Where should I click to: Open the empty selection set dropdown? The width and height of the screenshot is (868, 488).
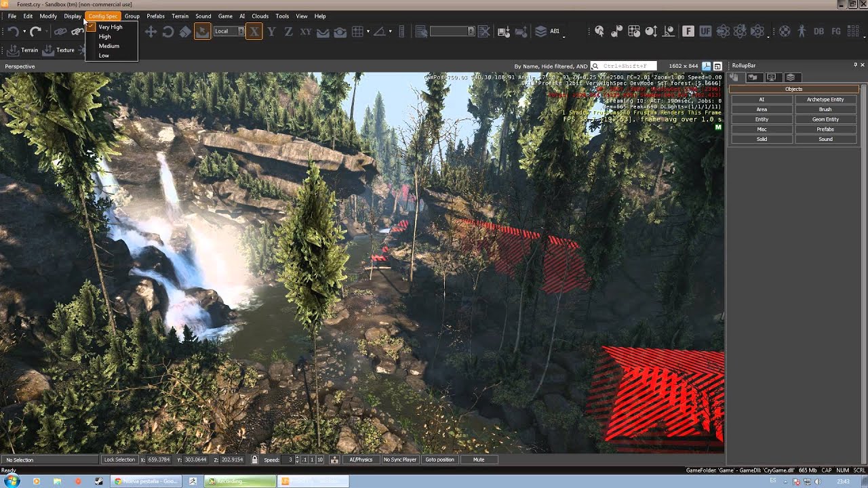(452, 31)
